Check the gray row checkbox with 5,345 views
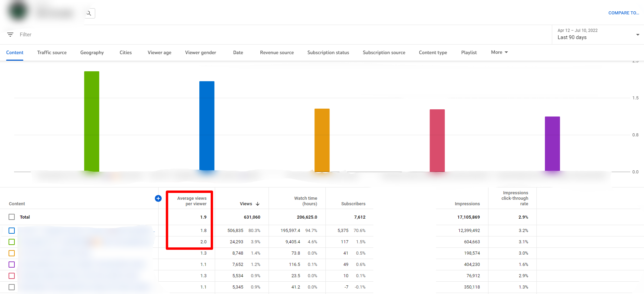This screenshot has height=294, width=644. pyautogui.click(x=12, y=287)
